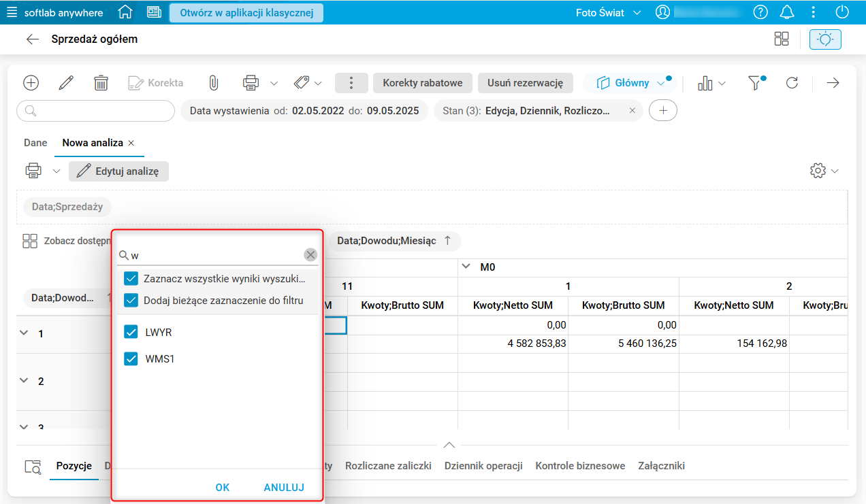Click the top toolbar printer icon
The image size is (866, 504).
pyautogui.click(x=251, y=83)
